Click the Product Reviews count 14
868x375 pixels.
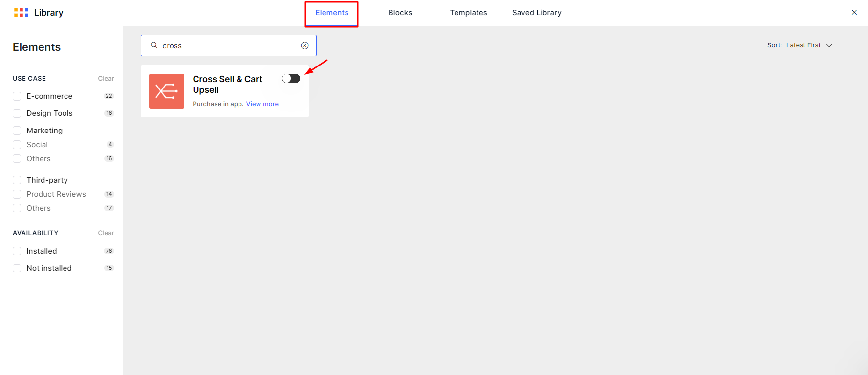109,194
